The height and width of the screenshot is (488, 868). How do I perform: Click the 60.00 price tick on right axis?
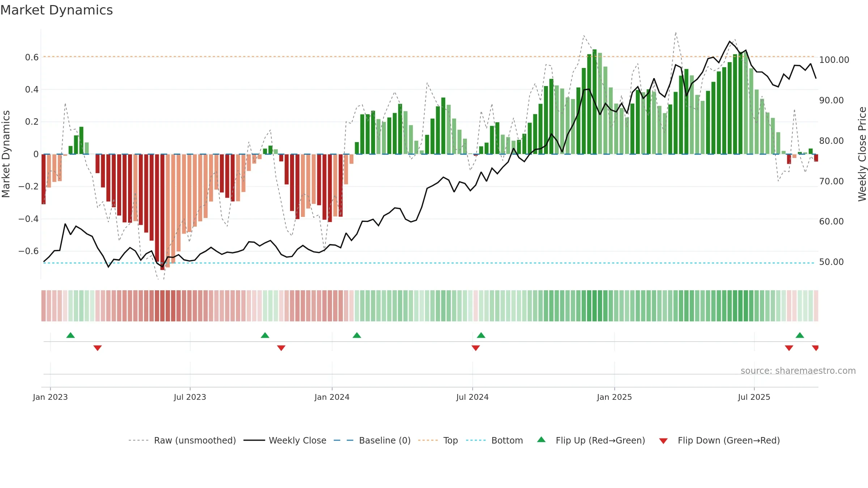831,221
